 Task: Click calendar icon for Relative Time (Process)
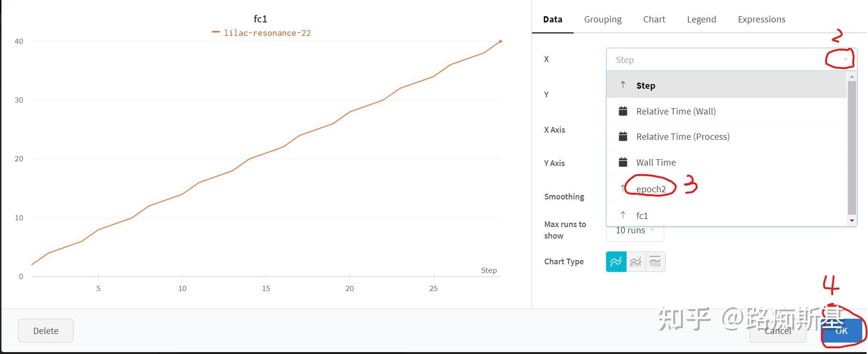pos(623,136)
